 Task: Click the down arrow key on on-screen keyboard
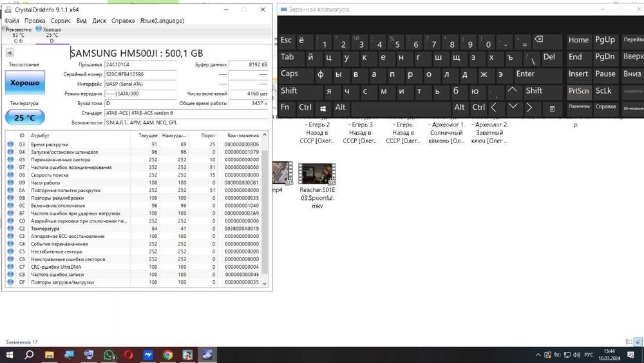(x=513, y=108)
